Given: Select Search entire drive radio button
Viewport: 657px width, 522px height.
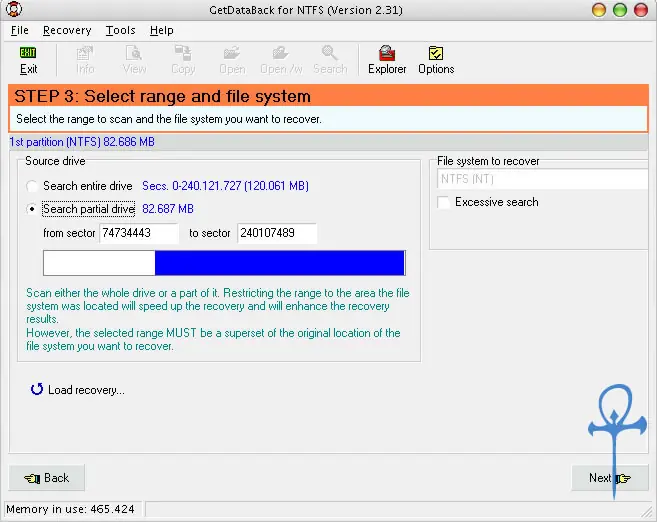Looking at the screenshot, I should click(32, 186).
